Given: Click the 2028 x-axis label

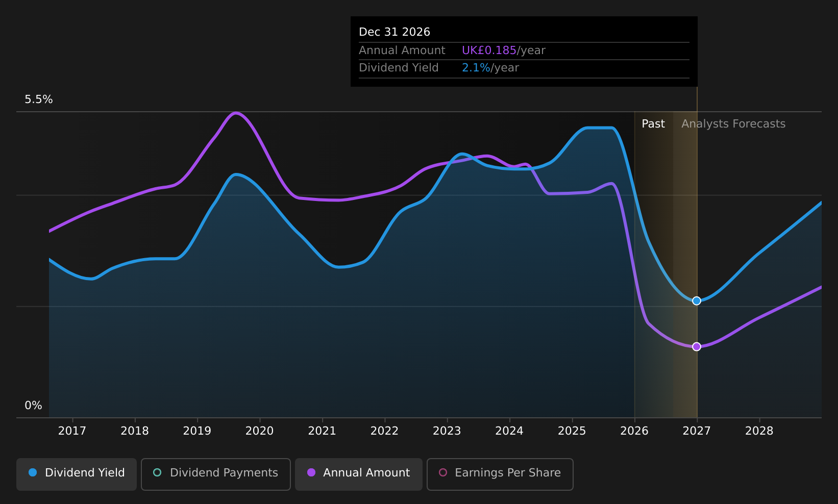Looking at the screenshot, I should (x=759, y=431).
